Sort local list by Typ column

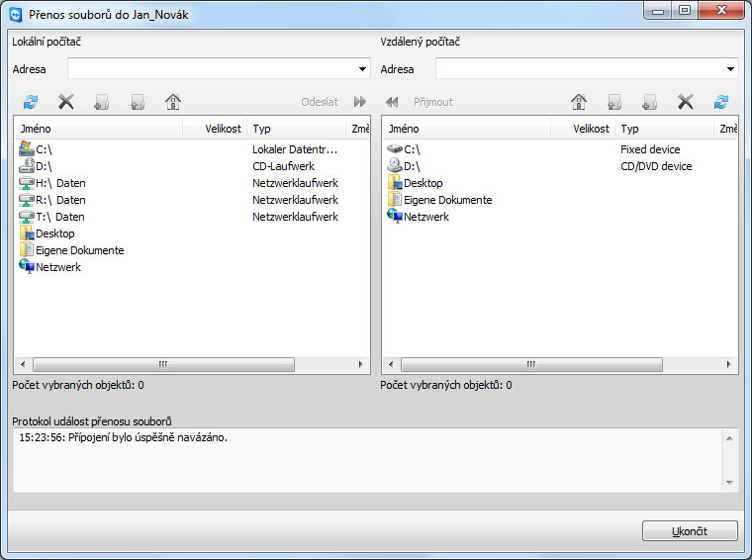(297, 129)
